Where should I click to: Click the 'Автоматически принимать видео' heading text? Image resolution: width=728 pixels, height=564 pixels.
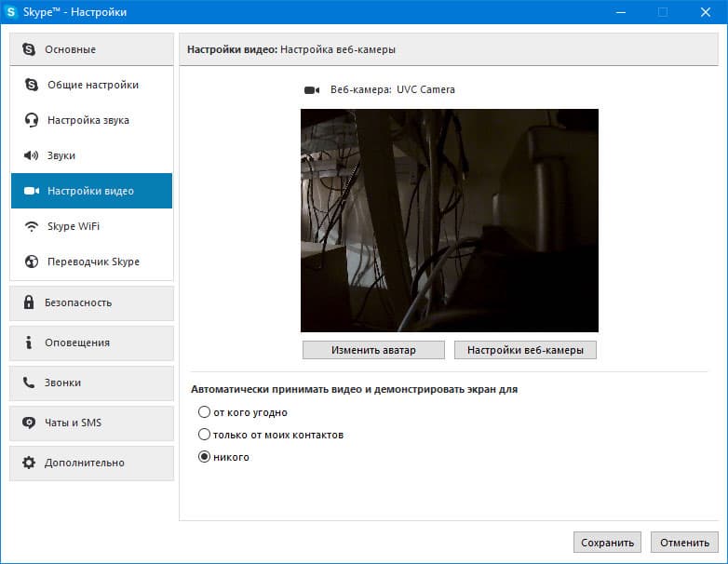[x=355, y=389]
